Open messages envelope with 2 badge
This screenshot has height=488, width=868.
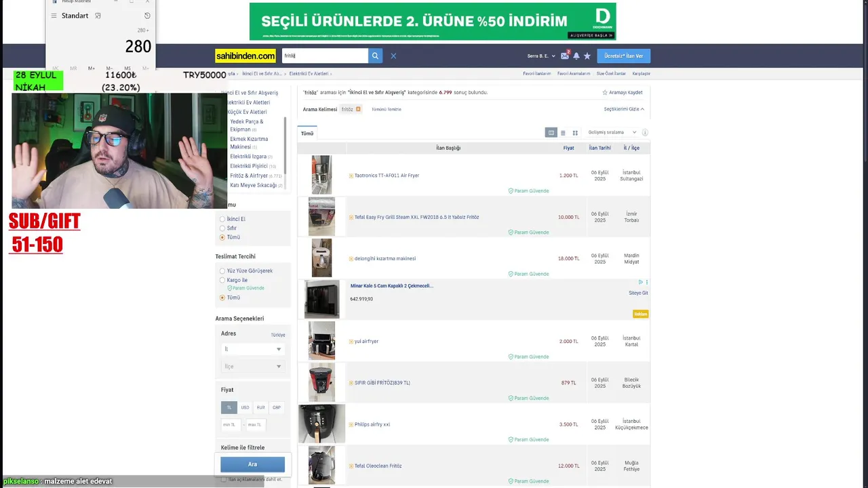[565, 56]
